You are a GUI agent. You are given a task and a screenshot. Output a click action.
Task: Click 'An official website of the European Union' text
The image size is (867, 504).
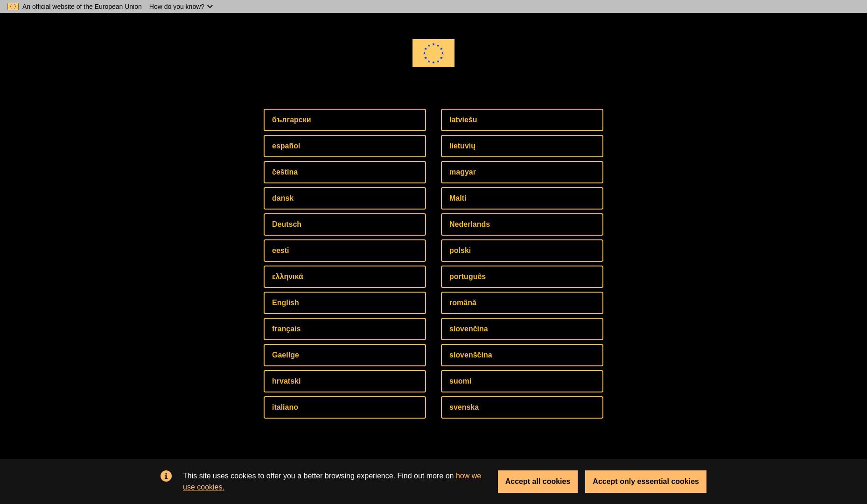(x=82, y=7)
